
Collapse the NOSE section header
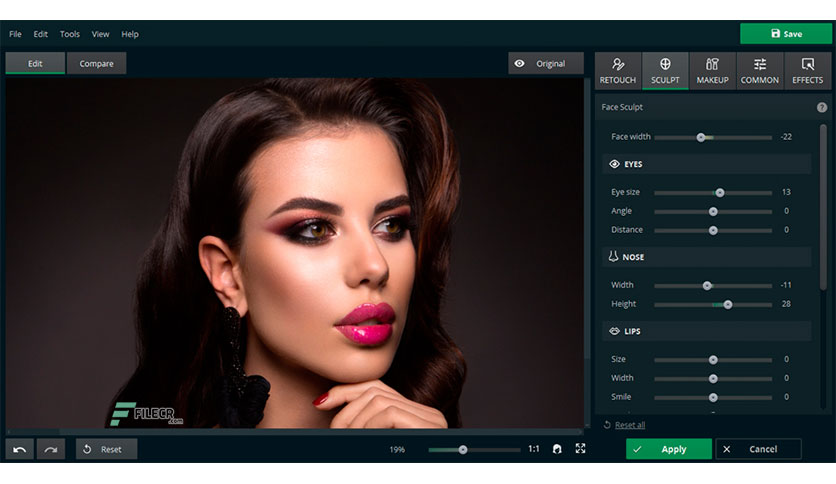[706, 257]
